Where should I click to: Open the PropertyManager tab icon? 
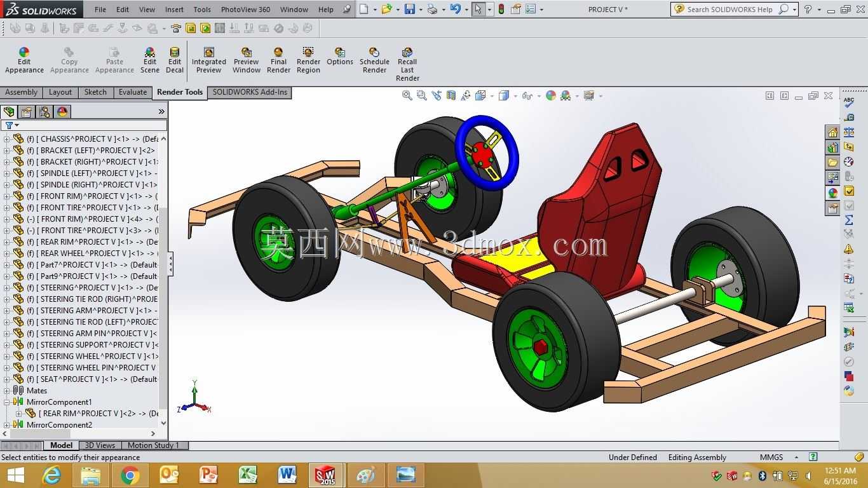click(x=26, y=112)
